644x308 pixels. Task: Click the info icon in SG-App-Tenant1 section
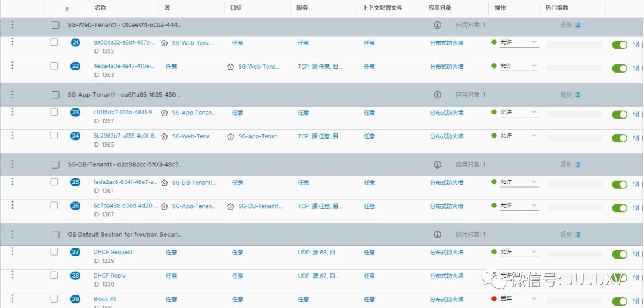(437, 95)
